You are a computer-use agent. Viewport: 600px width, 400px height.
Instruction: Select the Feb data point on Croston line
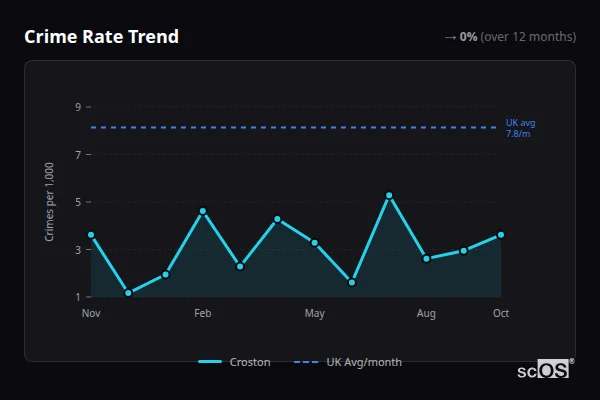coord(203,211)
